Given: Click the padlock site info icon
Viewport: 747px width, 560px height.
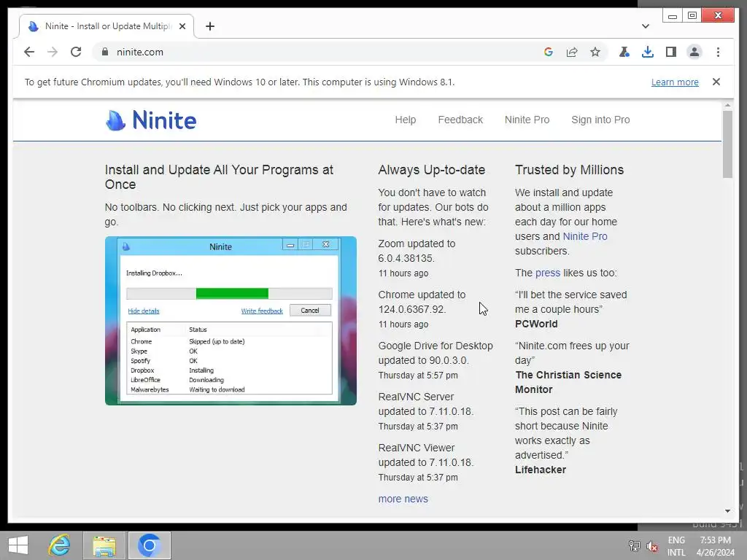Looking at the screenshot, I should 105,52.
